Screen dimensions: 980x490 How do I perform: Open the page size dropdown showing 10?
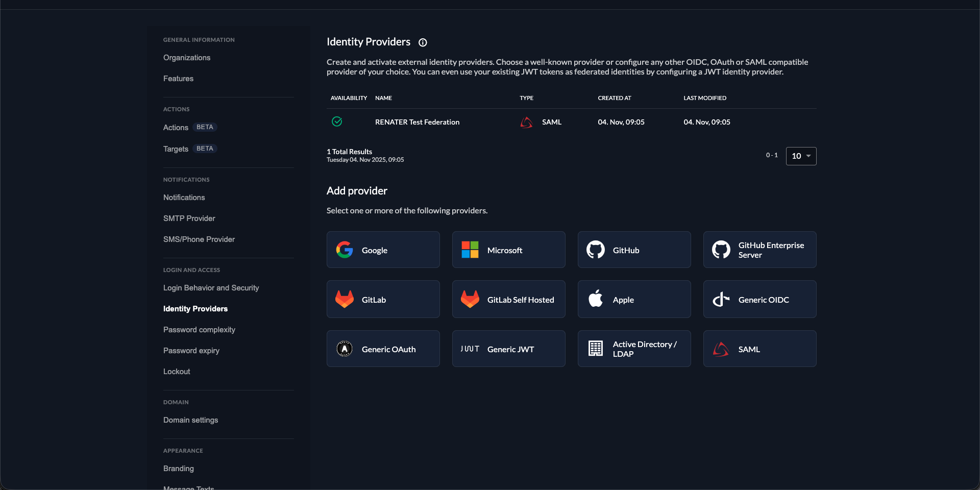point(801,156)
